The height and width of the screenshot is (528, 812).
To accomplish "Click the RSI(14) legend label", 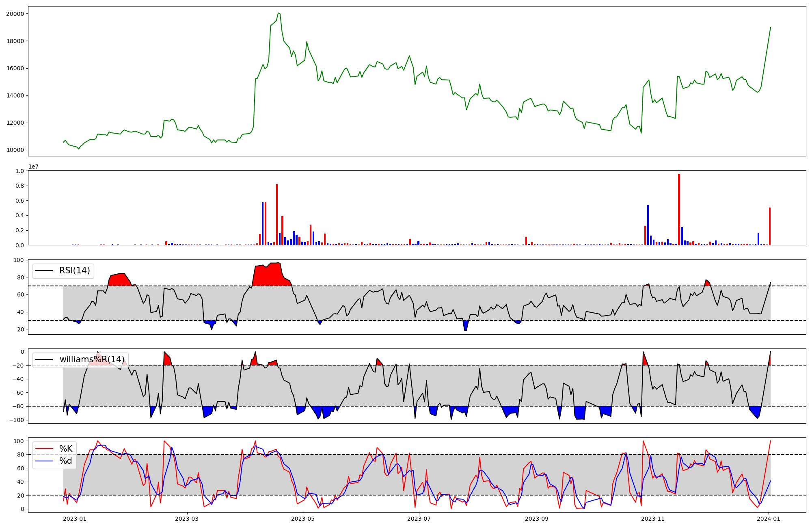I will pos(75,270).
